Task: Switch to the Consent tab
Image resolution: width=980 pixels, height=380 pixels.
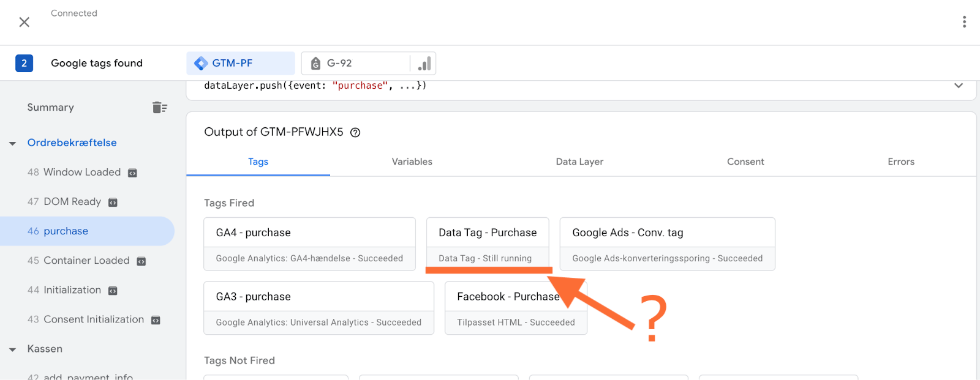Action: 745,162
